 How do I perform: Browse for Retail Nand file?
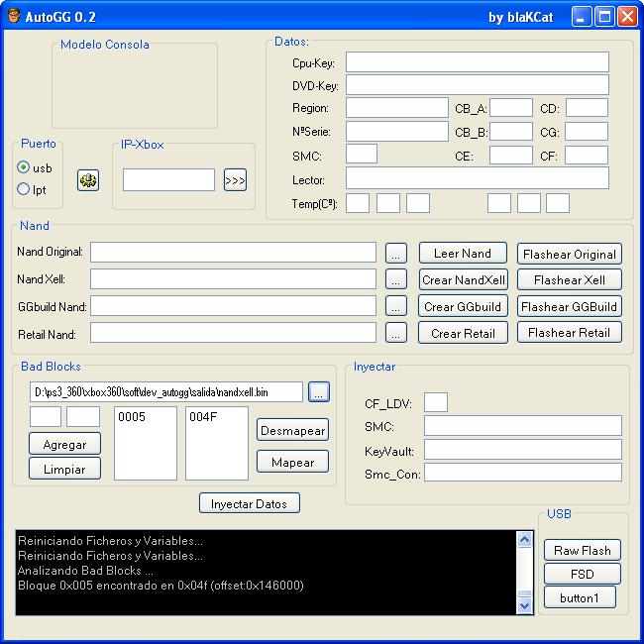point(396,333)
